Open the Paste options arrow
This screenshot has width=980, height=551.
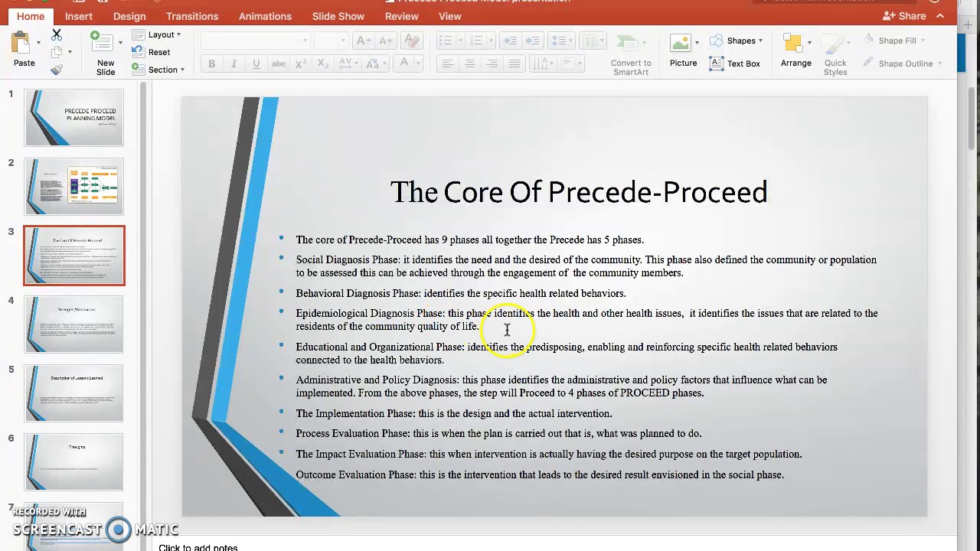point(39,43)
